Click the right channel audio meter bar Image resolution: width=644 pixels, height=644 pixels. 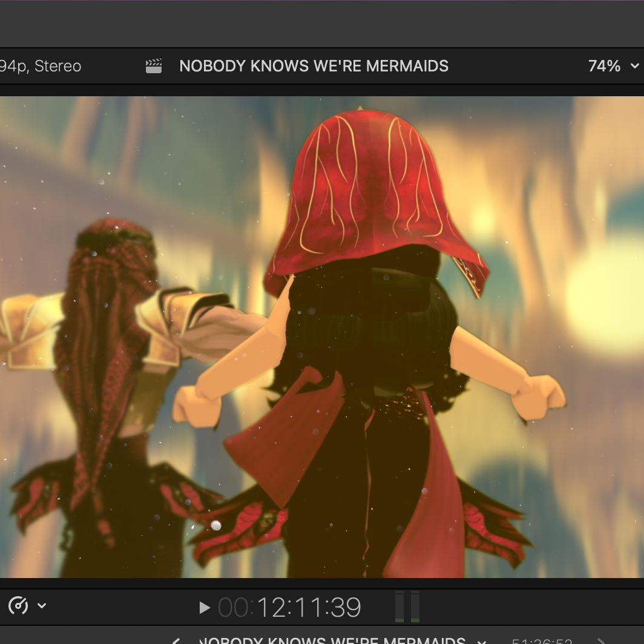[415, 606]
